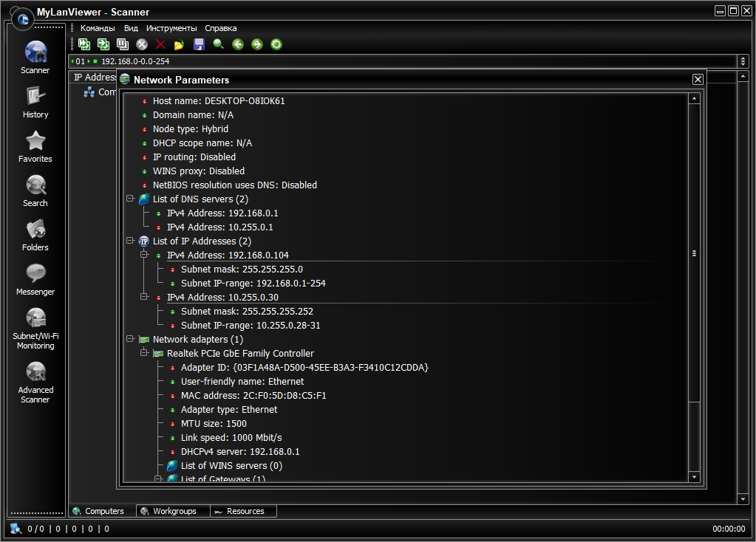This screenshot has height=542, width=756.
Task: Open the Инструменты menu
Action: click(171, 28)
